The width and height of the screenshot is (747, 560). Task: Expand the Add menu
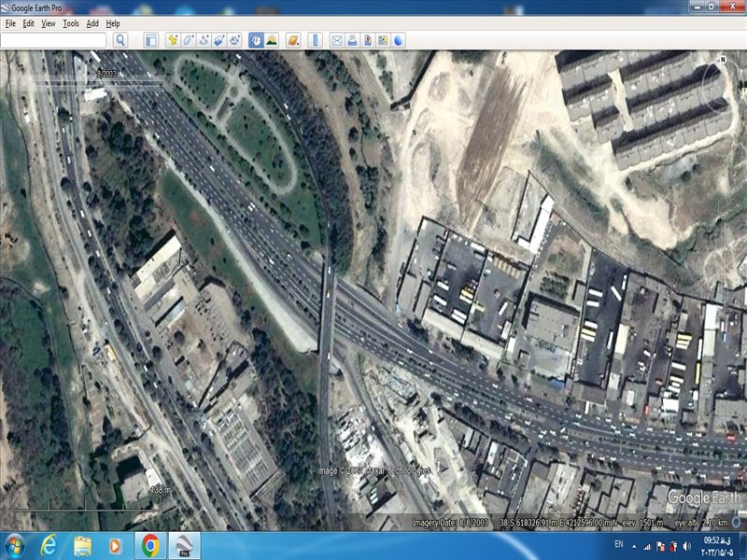pyautogui.click(x=92, y=22)
